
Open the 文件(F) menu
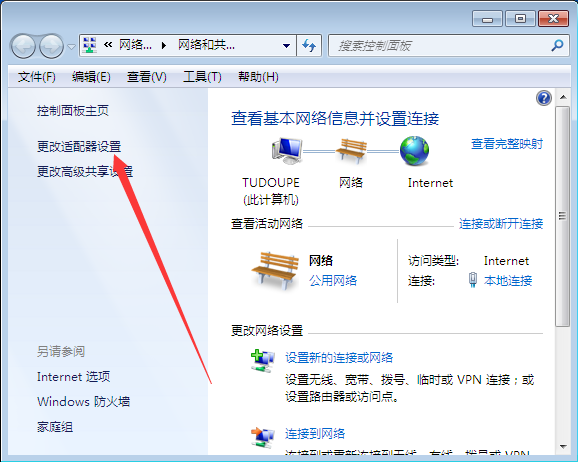[x=36, y=77]
